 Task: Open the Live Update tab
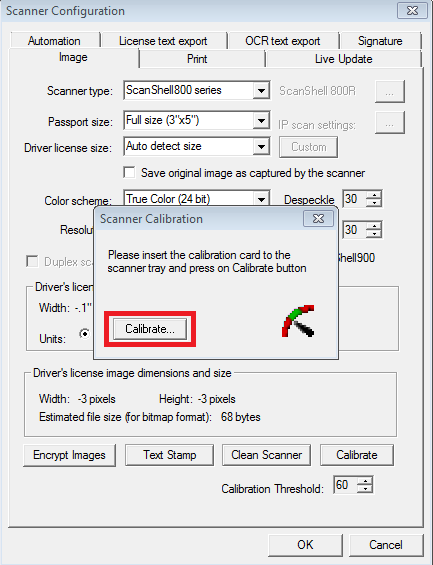343,59
